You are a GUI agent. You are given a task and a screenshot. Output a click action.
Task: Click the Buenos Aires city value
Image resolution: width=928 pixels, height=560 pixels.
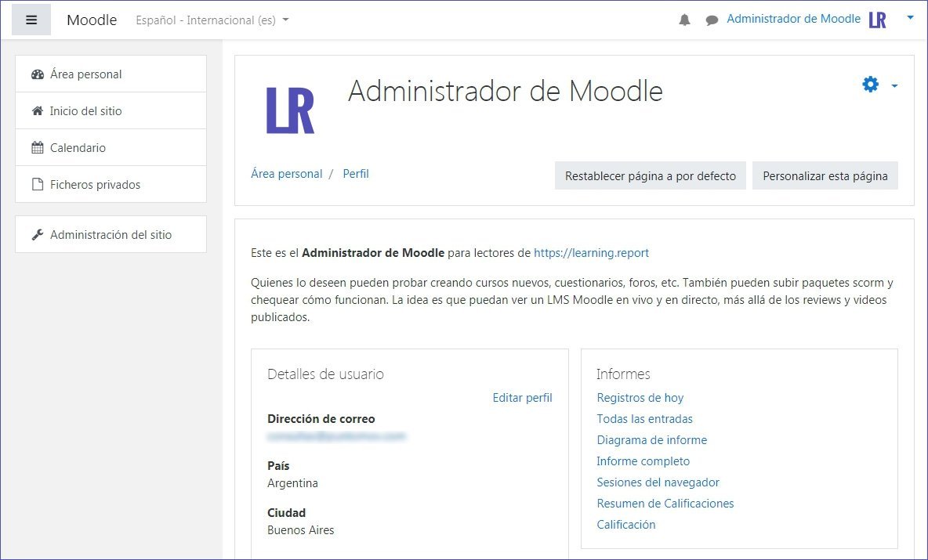[x=301, y=530]
